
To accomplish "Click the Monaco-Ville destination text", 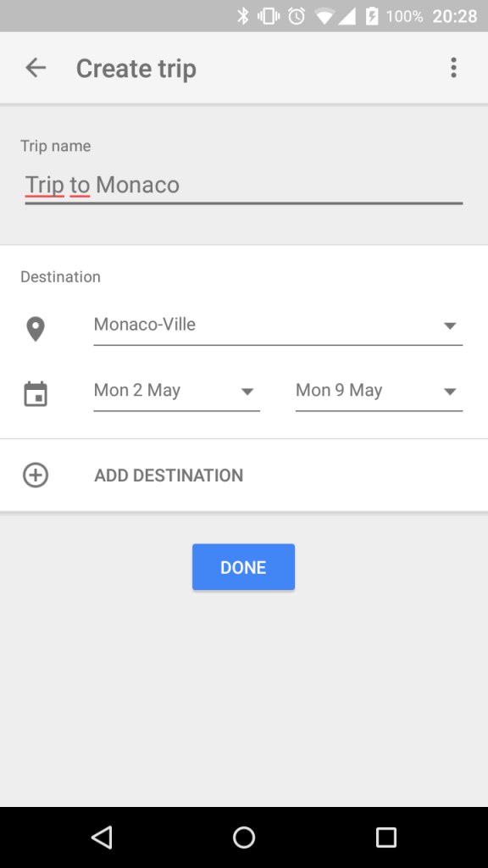I will point(144,325).
